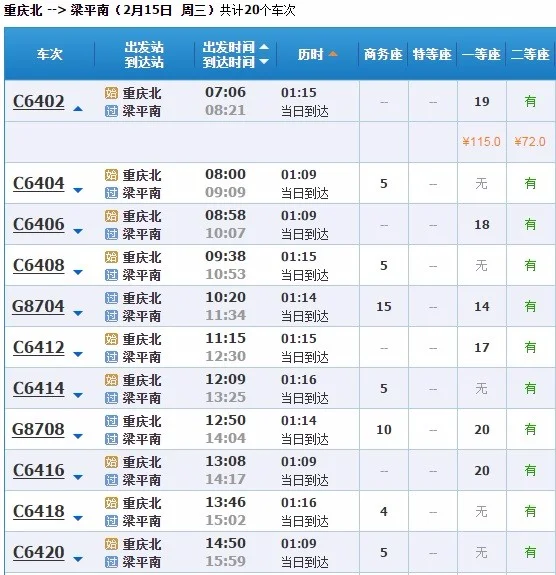Click origin-station 始 icon for C6418
Image resolution: width=556 pixels, height=575 pixels.
tap(111, 503)
